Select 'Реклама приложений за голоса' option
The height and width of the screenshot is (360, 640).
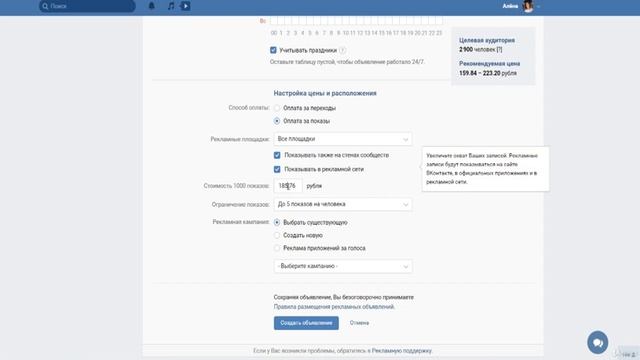coord(277,248)
